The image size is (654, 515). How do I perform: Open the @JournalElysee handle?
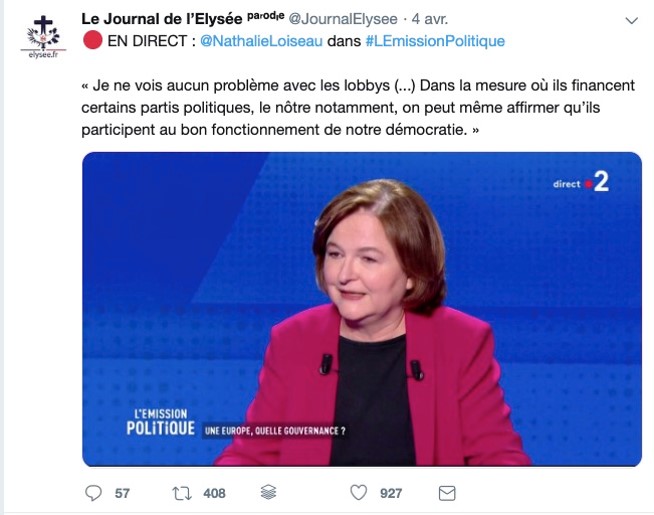[343, 19]
